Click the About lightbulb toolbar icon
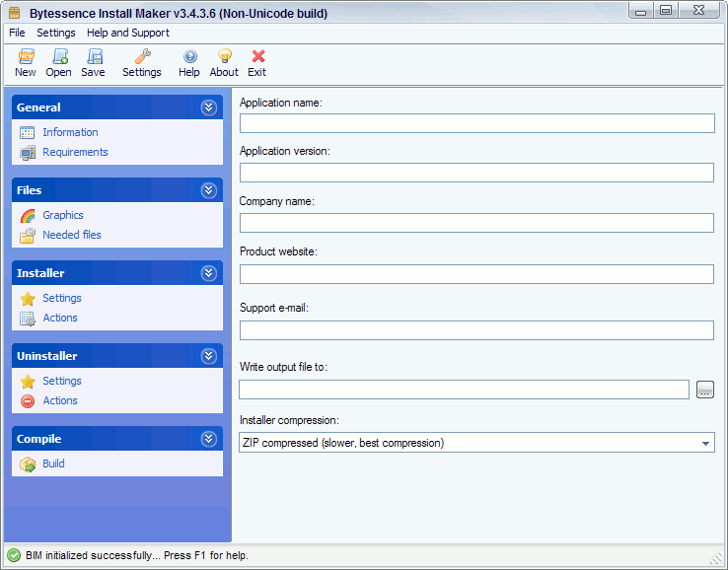 (x=225, y=56)
